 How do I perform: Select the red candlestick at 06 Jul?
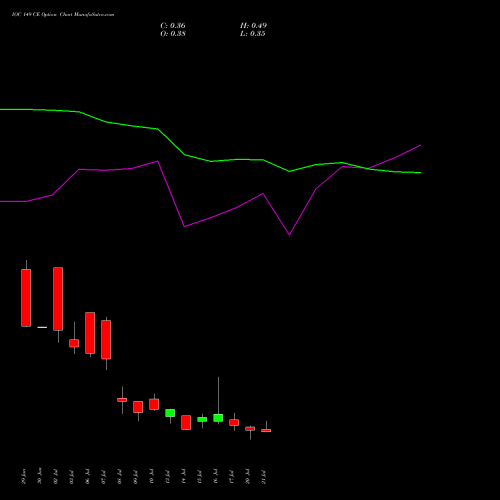tap(90, 333)
